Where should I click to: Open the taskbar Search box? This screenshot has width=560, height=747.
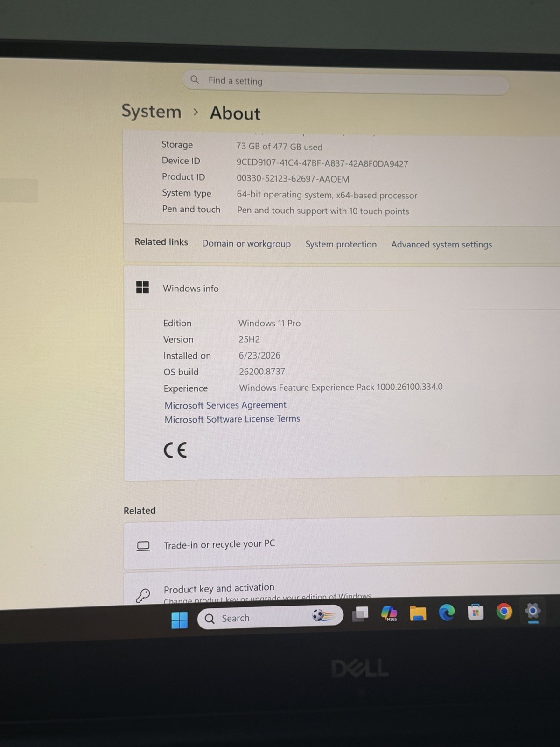270,617
